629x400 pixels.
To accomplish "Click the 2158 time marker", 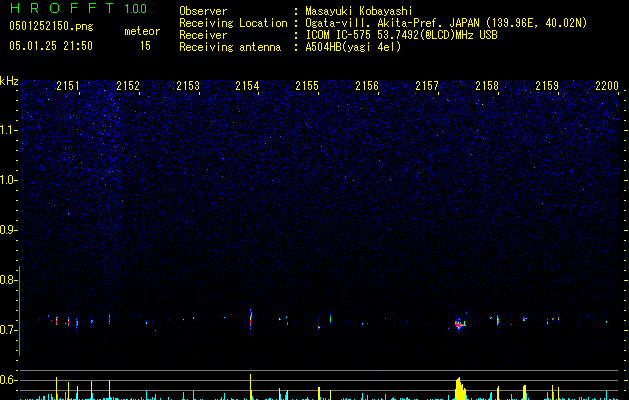I will click(x=487, y=86).
